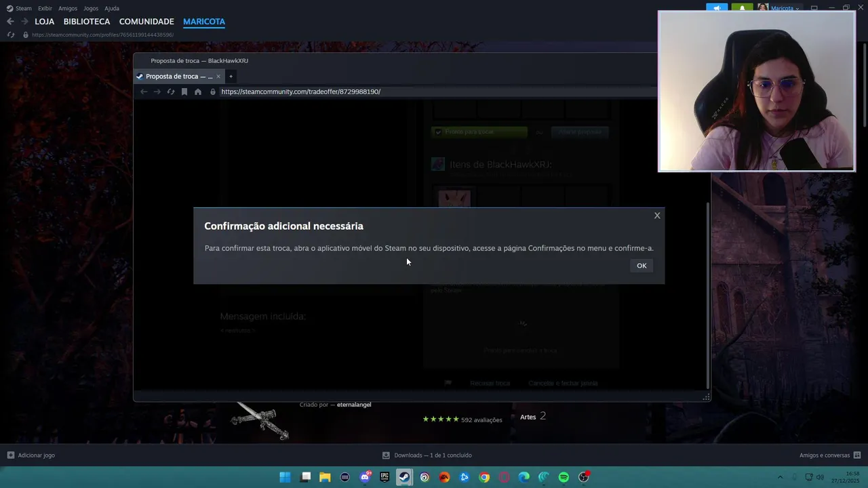Open Discord from the taskbar
The width and height of the screenshot is (868, 488).
(366, 477)
